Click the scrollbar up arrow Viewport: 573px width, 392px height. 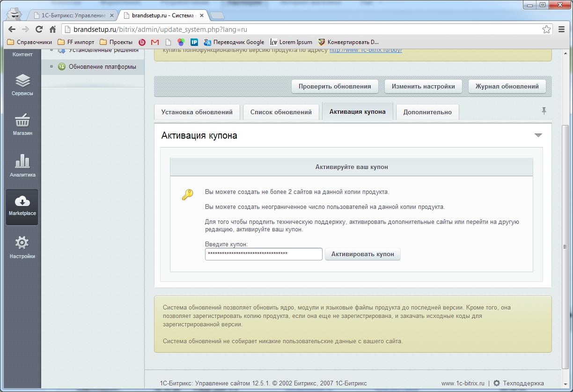coord(566,53)
